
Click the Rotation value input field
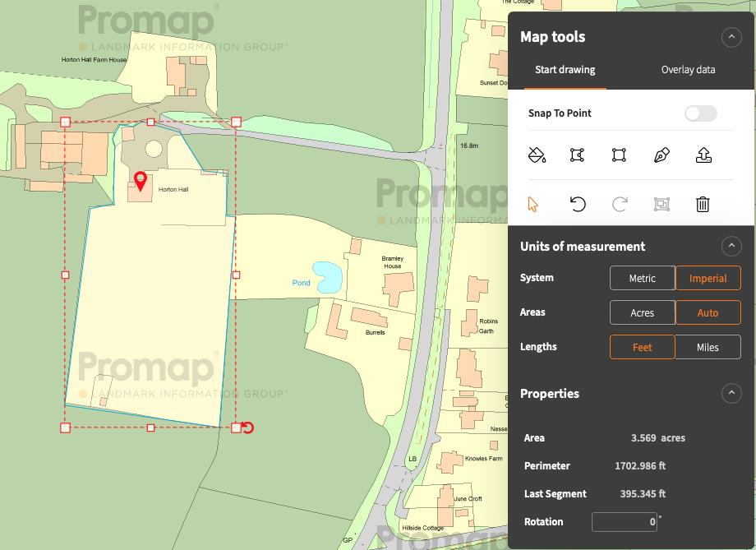coord(624,521)
